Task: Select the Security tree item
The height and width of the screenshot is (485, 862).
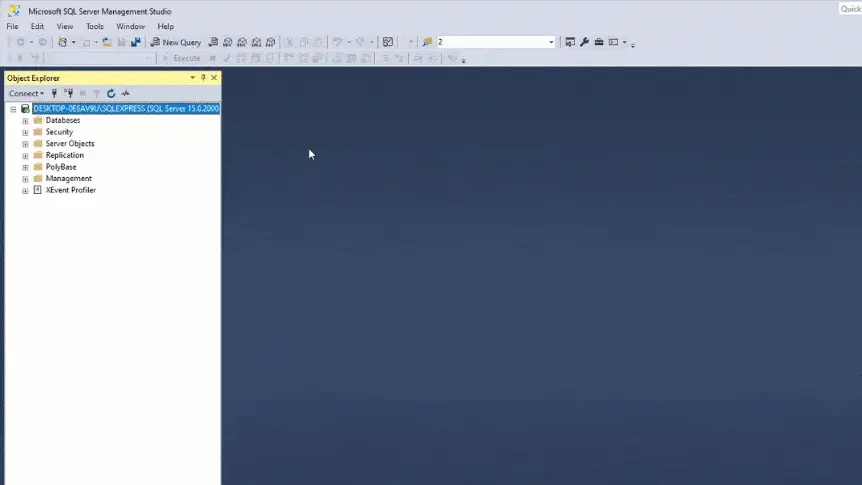Action: [x=59, y=132]
